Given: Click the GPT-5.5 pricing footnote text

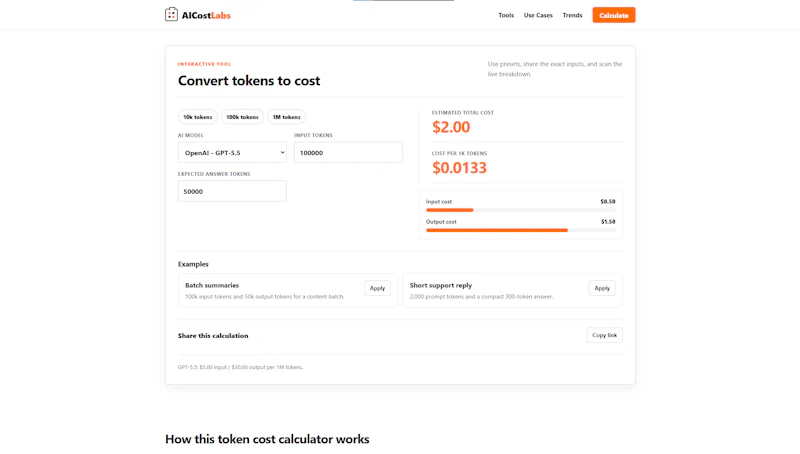Looking at the screenshot, I should pos(240,367).
